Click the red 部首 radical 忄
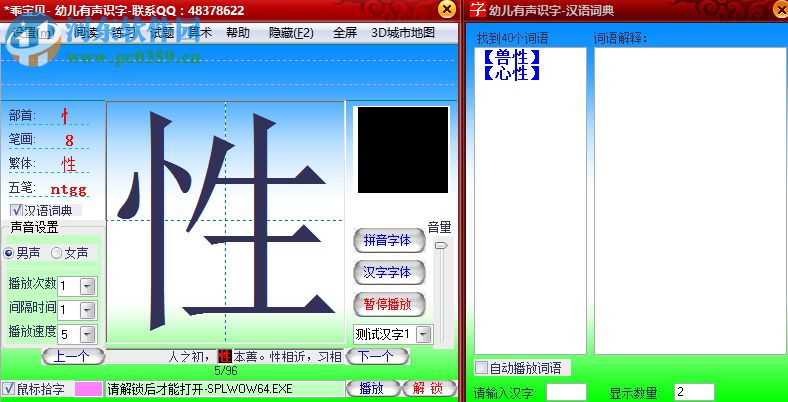The image size is (788, 402). point(65,117)
